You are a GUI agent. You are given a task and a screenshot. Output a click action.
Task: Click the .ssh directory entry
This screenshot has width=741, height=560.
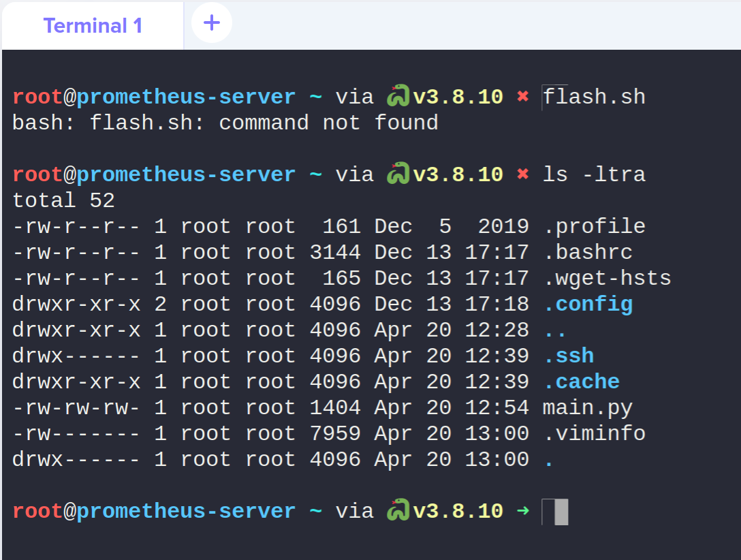click(x=568, y=356)
